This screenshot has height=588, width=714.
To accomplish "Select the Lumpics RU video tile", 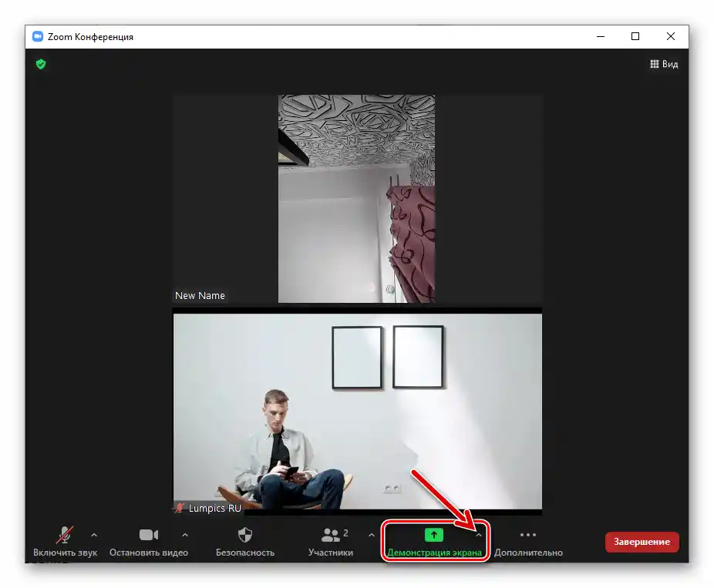I will pos(358,412).
